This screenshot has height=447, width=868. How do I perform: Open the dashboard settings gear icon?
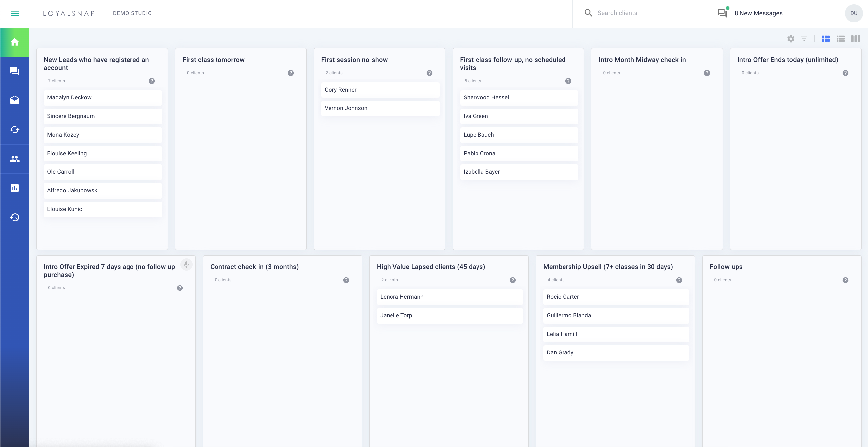click(791, 39)
